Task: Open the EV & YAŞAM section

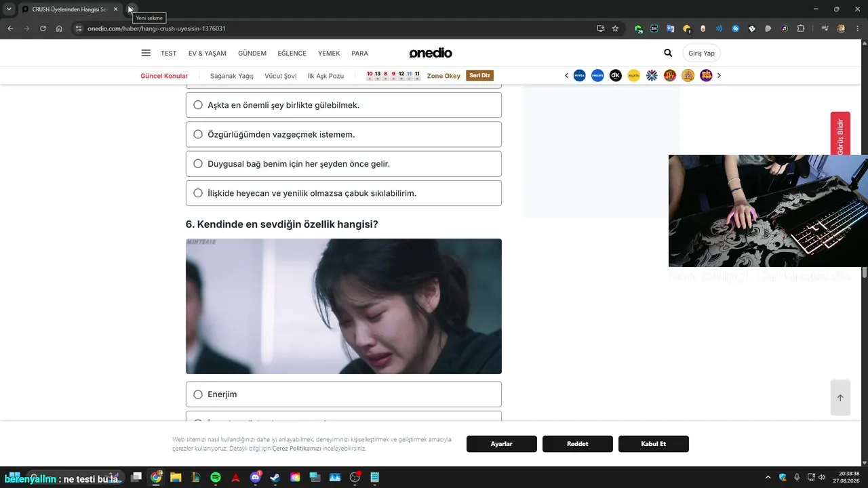Action: pyautogui.click(x=208, y=54)
